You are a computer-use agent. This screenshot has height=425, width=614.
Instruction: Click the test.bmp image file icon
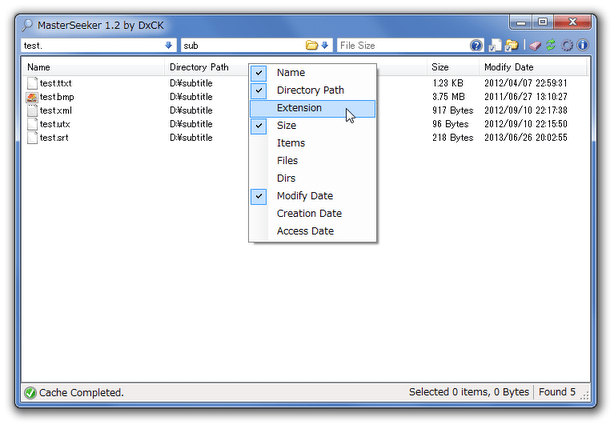[32, 97]
